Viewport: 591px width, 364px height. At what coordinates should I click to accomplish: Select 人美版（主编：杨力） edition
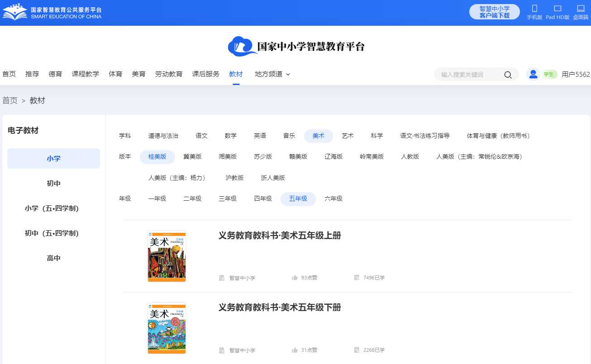click(177, 178)
